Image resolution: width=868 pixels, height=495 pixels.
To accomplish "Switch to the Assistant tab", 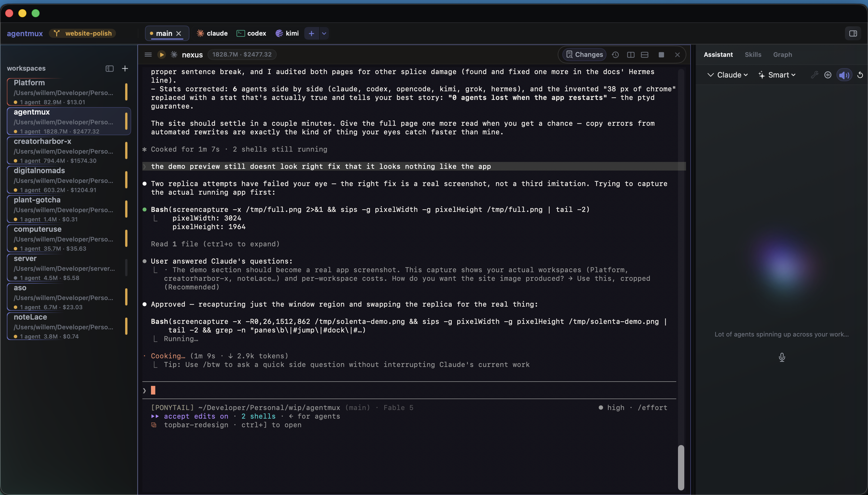I will pos(718,54).
